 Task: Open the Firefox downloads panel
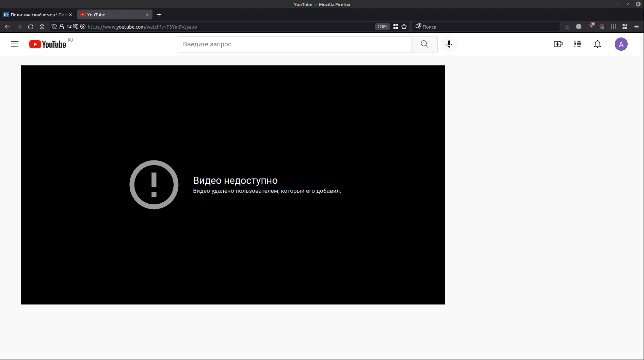(567, 27)
